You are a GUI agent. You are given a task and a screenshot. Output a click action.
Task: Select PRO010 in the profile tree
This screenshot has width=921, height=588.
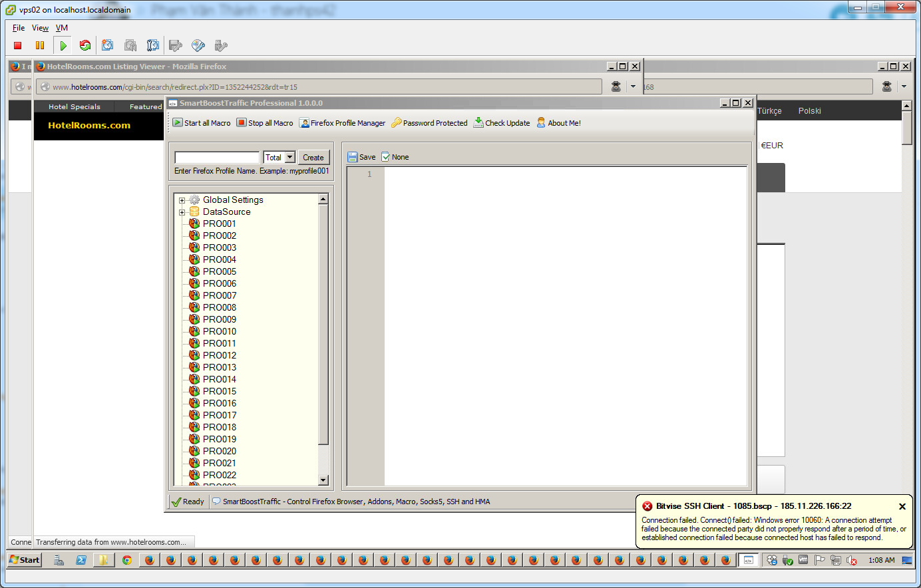[x=219, y=331]
